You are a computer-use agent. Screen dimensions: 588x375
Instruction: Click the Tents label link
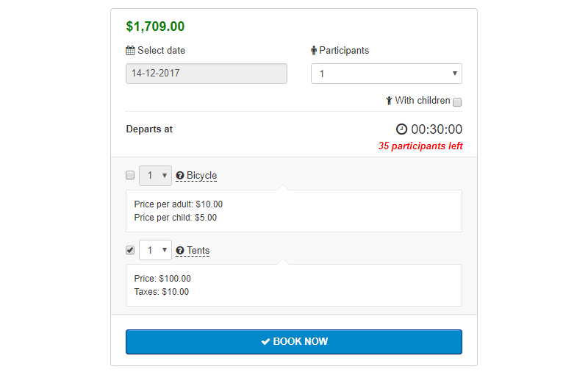pos(198,251)
